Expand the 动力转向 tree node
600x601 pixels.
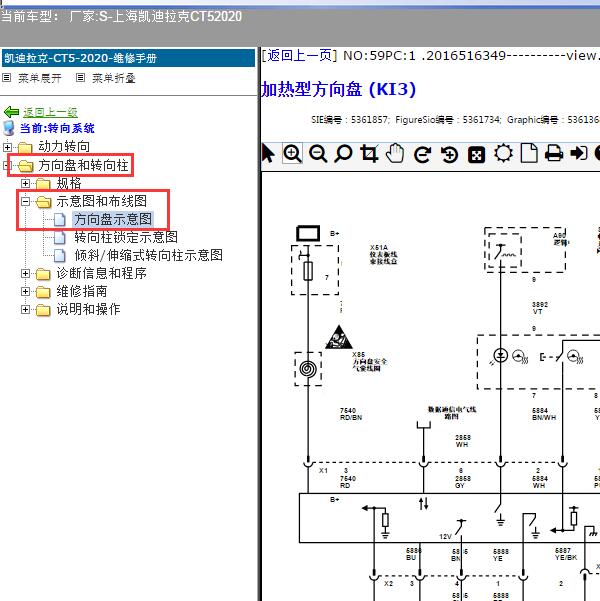pos(7,147)
